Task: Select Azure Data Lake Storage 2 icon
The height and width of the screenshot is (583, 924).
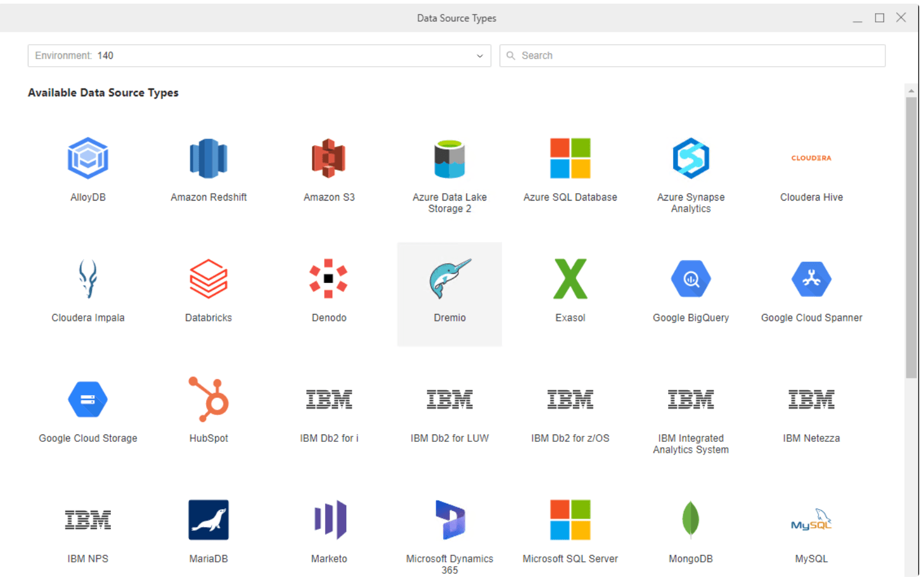Action: tap(450, 159)
